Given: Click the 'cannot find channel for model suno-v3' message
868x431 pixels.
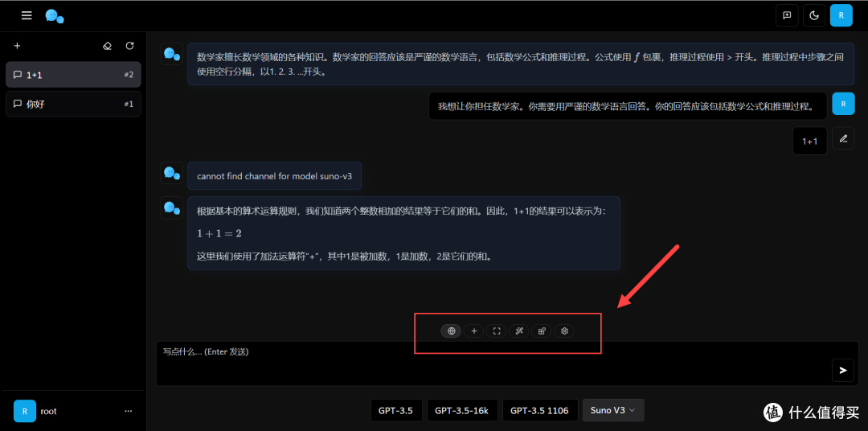Looking at the screenshot, I should [x=275, y=176].
